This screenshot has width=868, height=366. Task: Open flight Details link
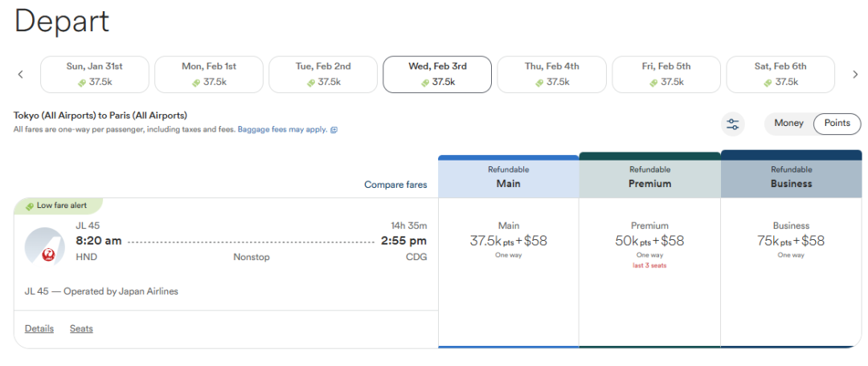[x=39, y=328]
